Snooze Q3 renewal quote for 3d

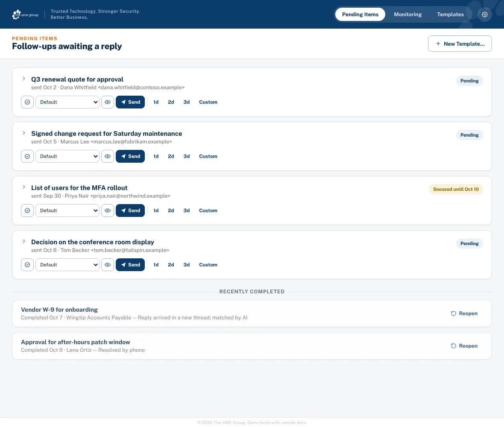coord(186,102)
